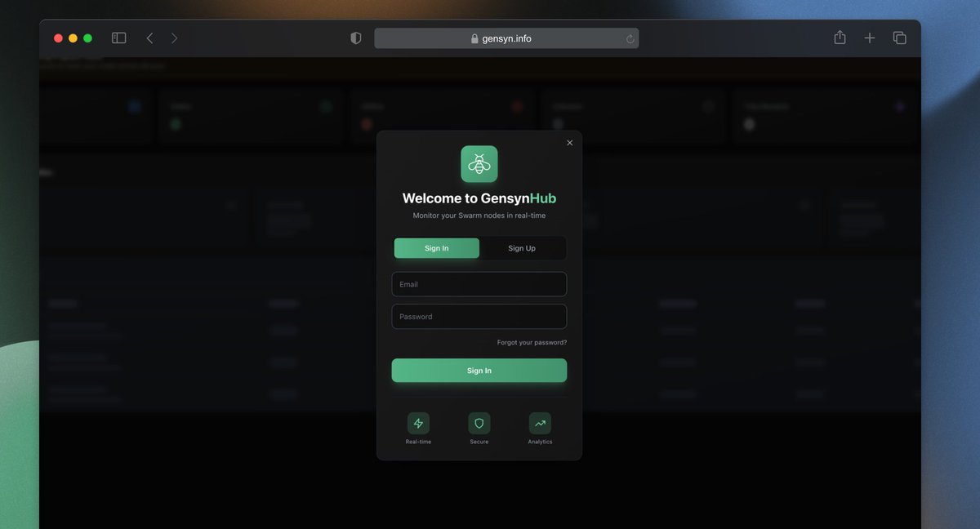Open the Forgot your password link
Viewport: 980px width, 529px height.
pos(532,343)
